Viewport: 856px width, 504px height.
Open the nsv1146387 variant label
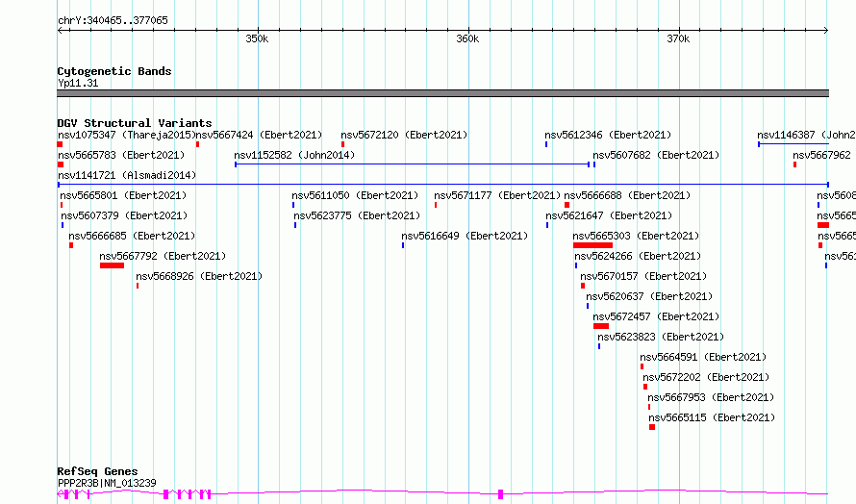point(806,135)
